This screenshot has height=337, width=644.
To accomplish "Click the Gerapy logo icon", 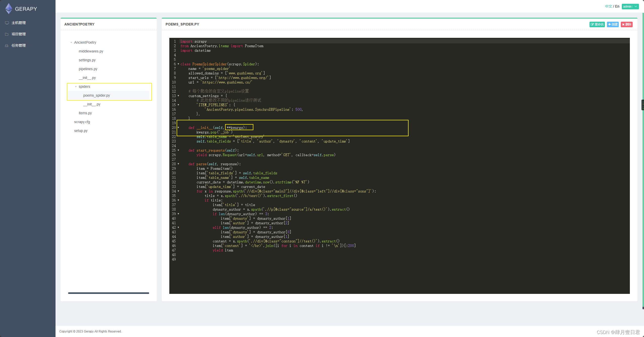I will pos(9,9).
